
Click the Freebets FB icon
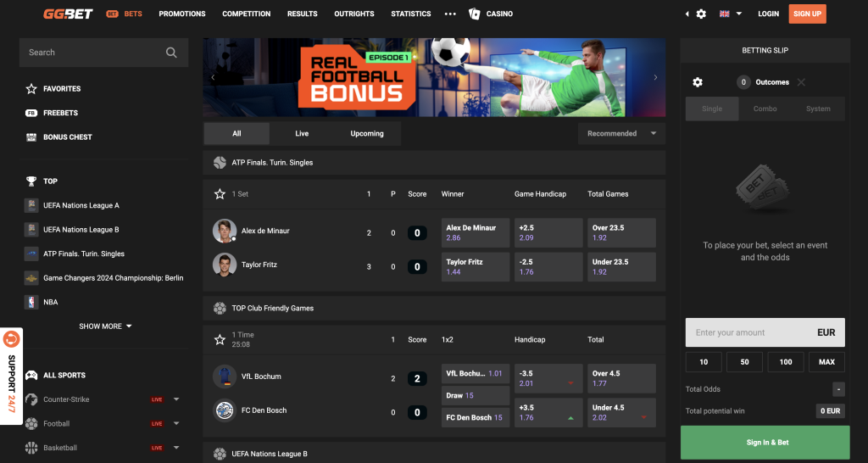pos(31,113)
